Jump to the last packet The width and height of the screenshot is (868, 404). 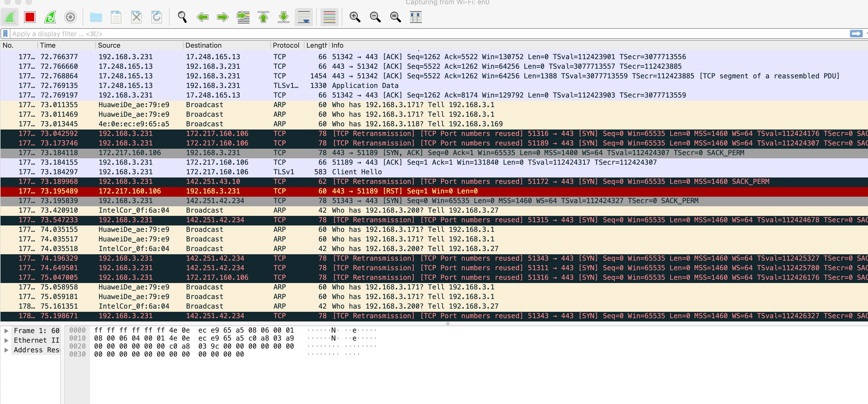pos(284,17)
